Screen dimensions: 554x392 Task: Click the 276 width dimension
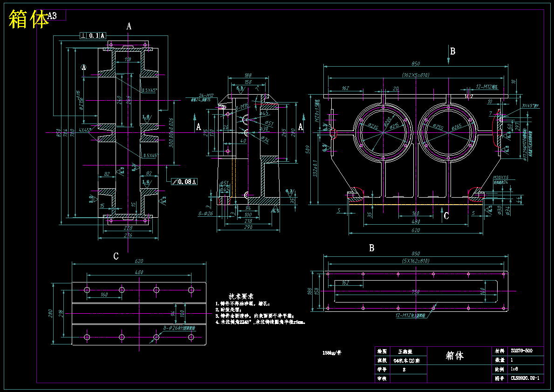click(128, 235)
